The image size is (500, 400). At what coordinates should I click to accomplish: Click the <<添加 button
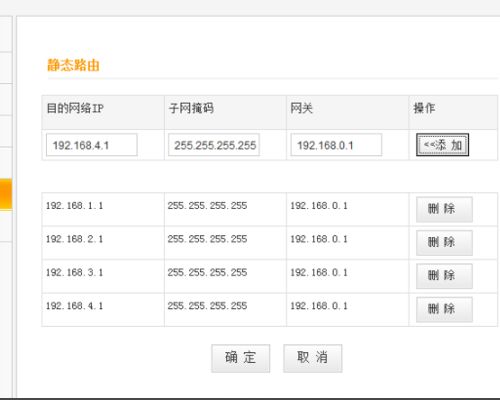pos(442,145)
